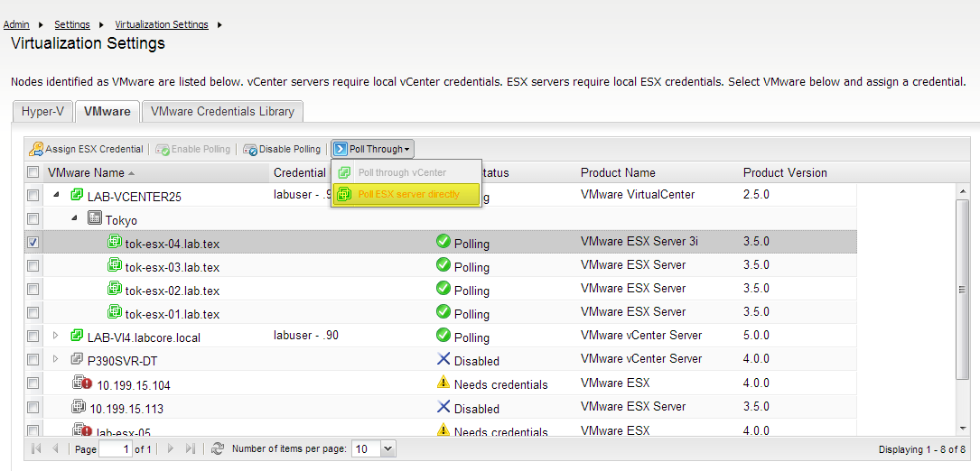Collapse the Tokyo datacenter node
The height and width of the screenshot is (471, 980).
click(x=75, y=218)
